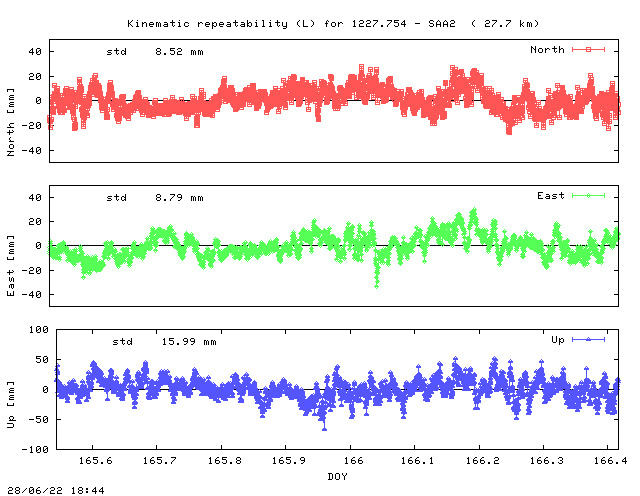Click the 50 tick on Up axis
The height and width of the screenshot is (496, 640).
point(42,360)
